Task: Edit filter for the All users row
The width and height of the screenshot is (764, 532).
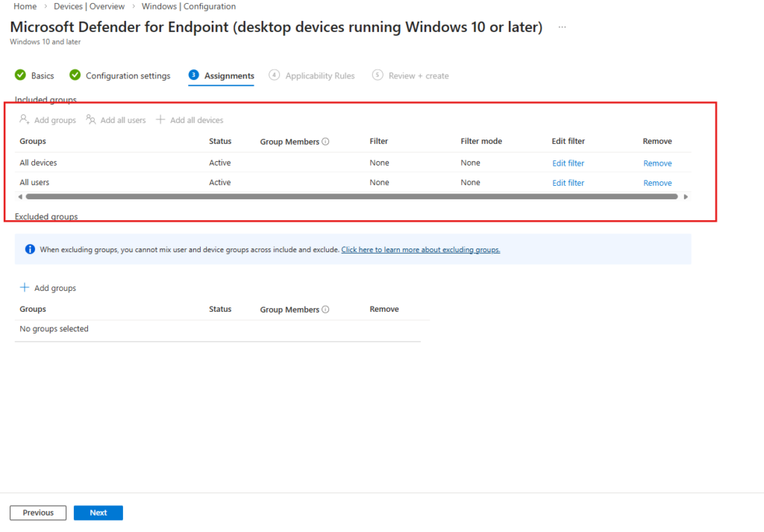Action: (568, 183)
